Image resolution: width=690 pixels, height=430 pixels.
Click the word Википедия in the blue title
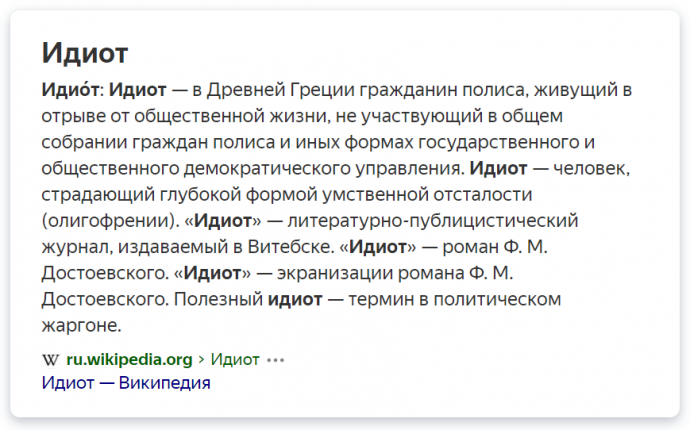click(165, 383)
